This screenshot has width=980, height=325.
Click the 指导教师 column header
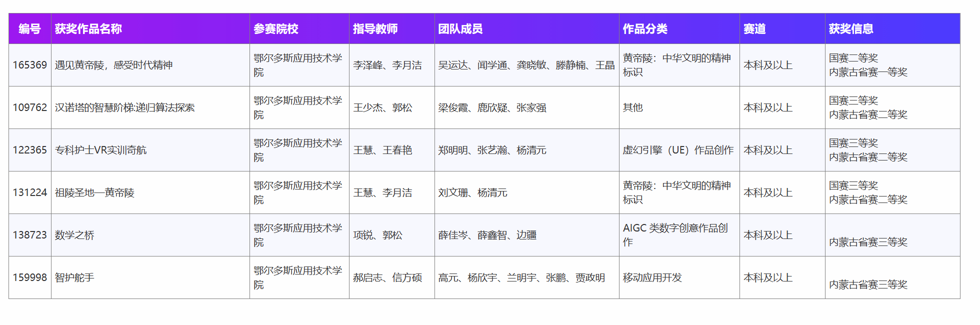pyautogui.click(x=375, y=29)
